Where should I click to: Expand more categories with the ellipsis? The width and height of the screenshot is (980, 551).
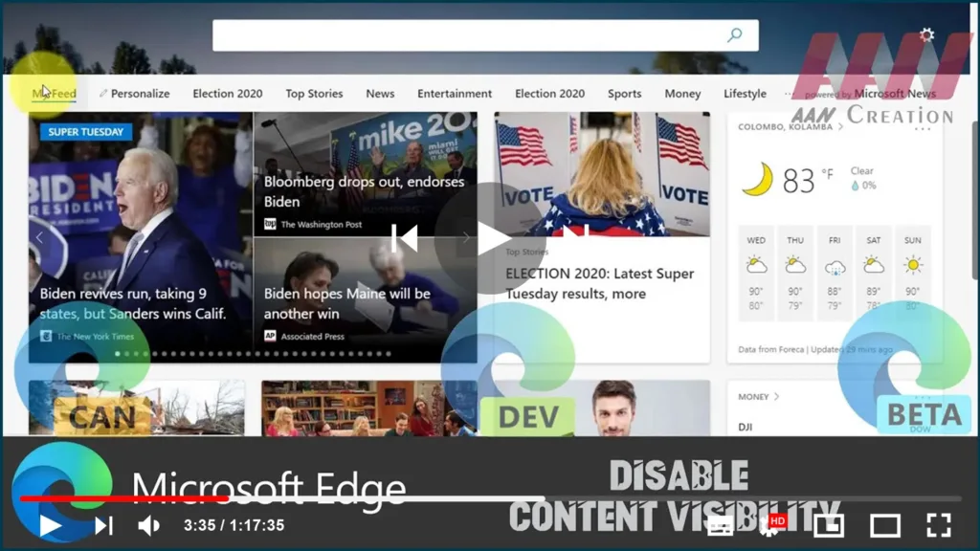[x=789, y=94]
